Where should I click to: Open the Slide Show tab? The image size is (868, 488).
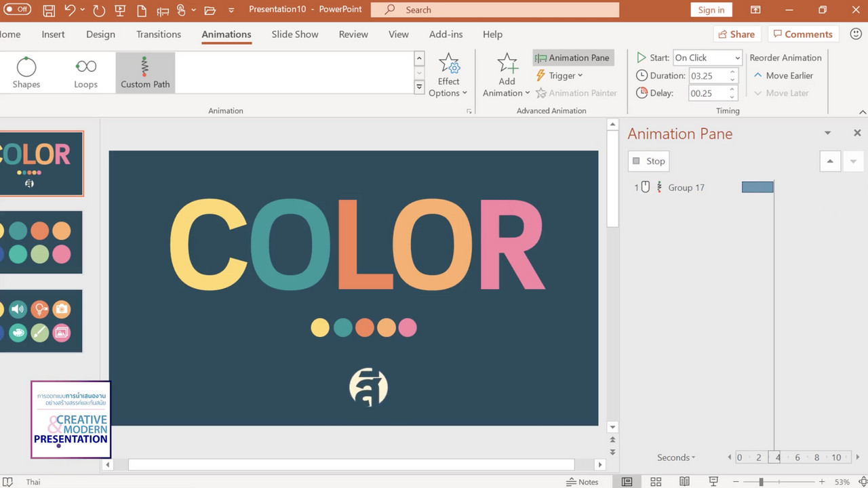point(295,35)
